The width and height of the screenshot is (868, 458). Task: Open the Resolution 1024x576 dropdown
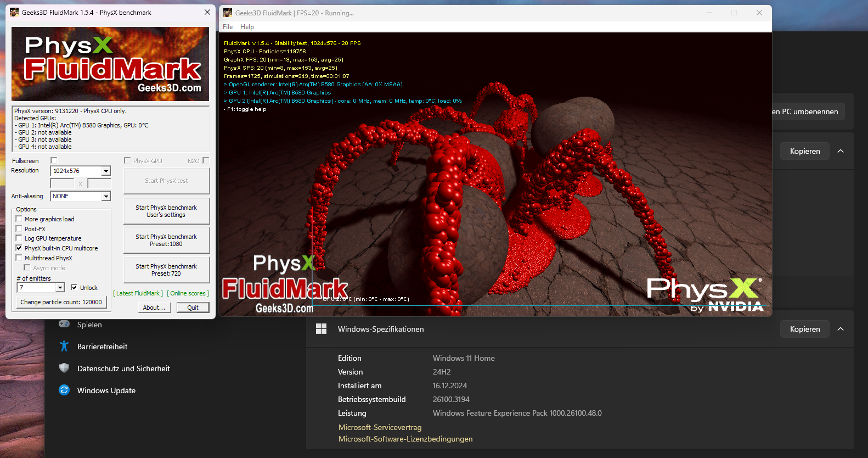point(81,171)
